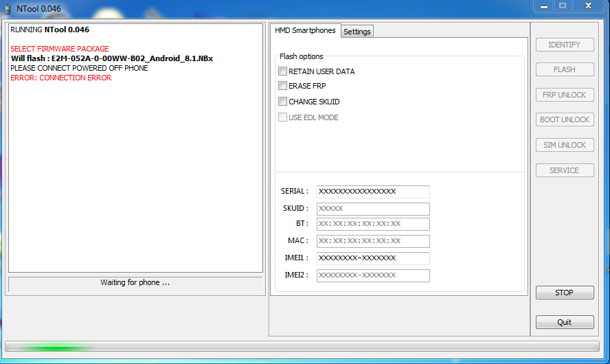Click the BT address field
610x364 pixels.
pyautogui.click(x=373, y=224)
